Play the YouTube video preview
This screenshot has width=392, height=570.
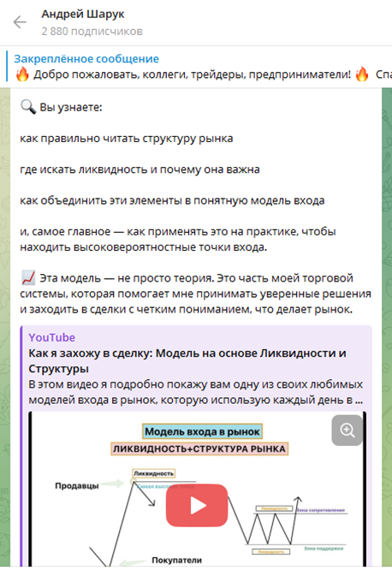(197, 505)
